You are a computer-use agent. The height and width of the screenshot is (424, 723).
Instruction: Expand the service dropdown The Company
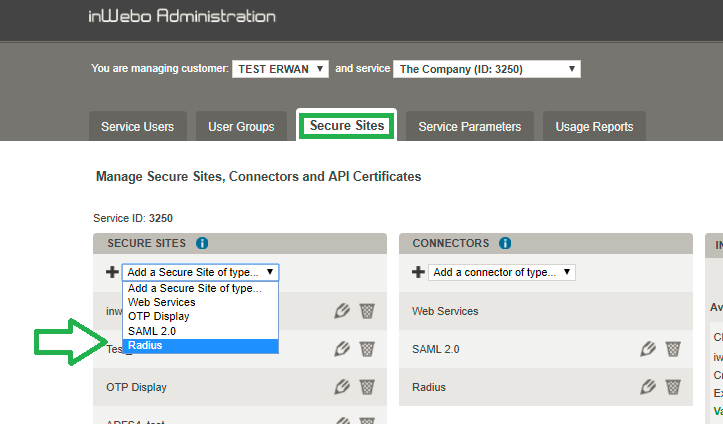[x=487, y=69]
